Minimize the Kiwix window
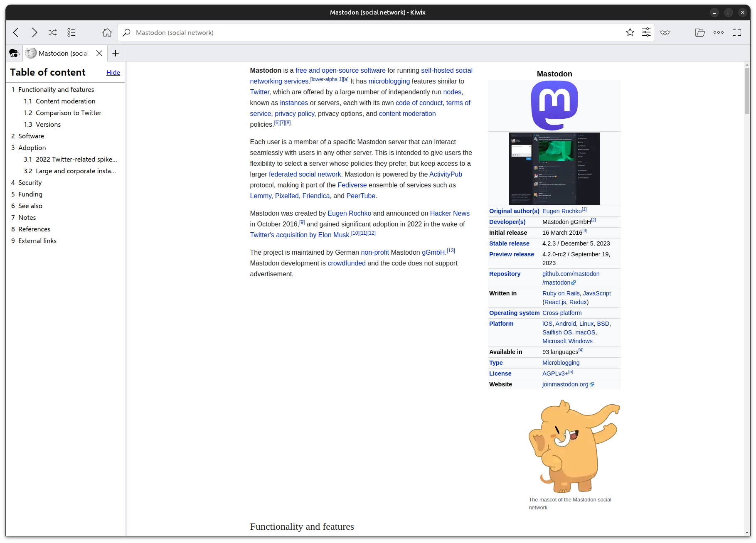 tap(714, 12)
